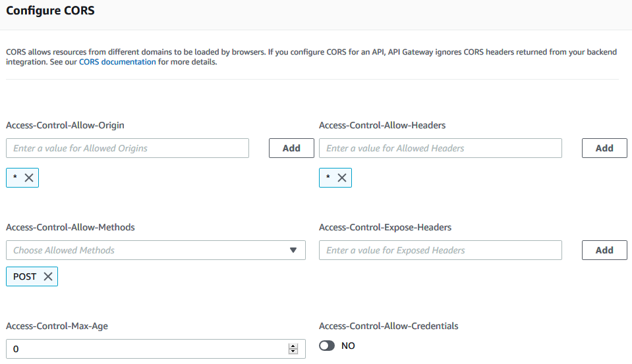The image size is (632, 364).
Task: Decrease Max-Age with the down arrow
Action: point(293,351)
